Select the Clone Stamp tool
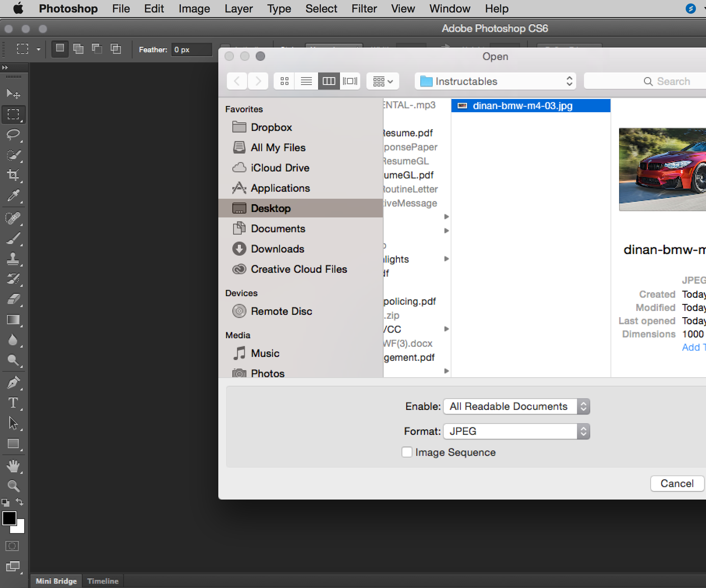 pos(14,259)
